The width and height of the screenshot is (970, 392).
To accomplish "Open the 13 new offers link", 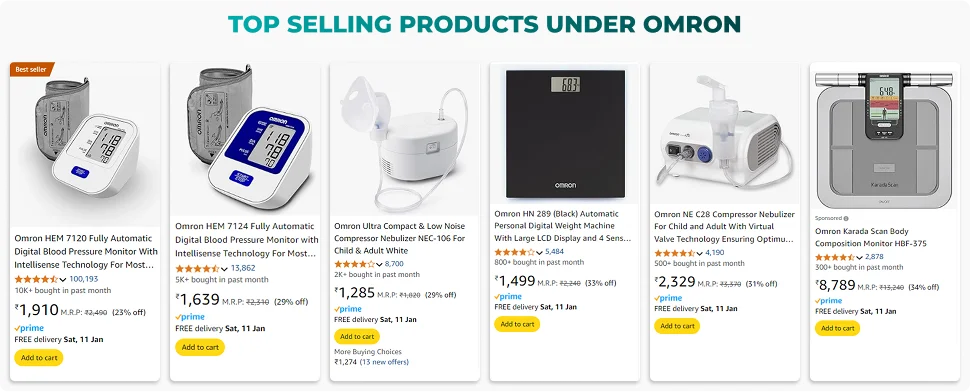I will tap(384, 362).
